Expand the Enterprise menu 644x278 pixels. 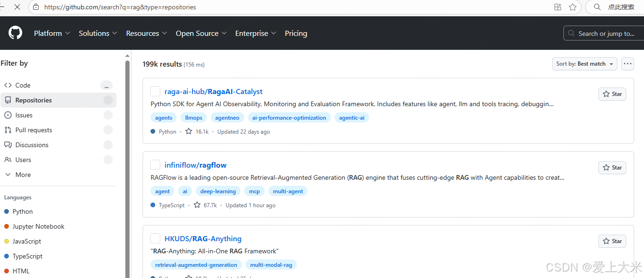(256, 34)
